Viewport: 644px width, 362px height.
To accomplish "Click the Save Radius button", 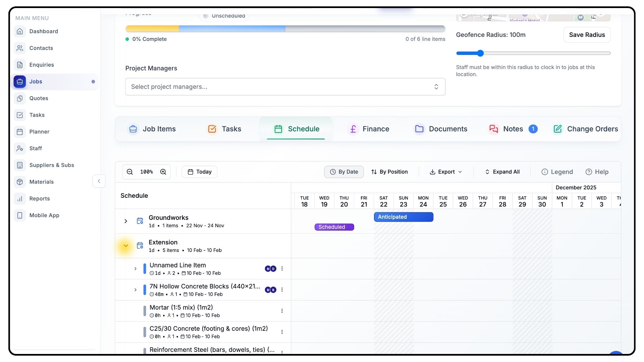I will pos(587,35).
